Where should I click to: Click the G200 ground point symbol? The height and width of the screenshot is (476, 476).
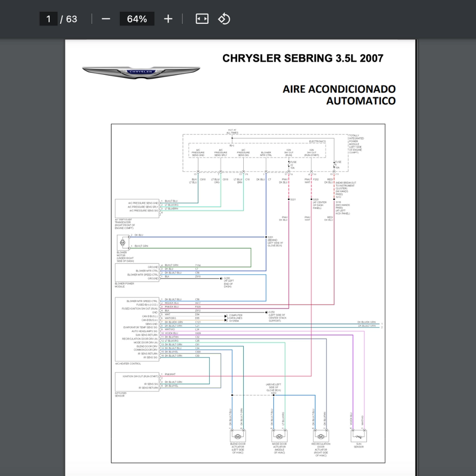222,279
